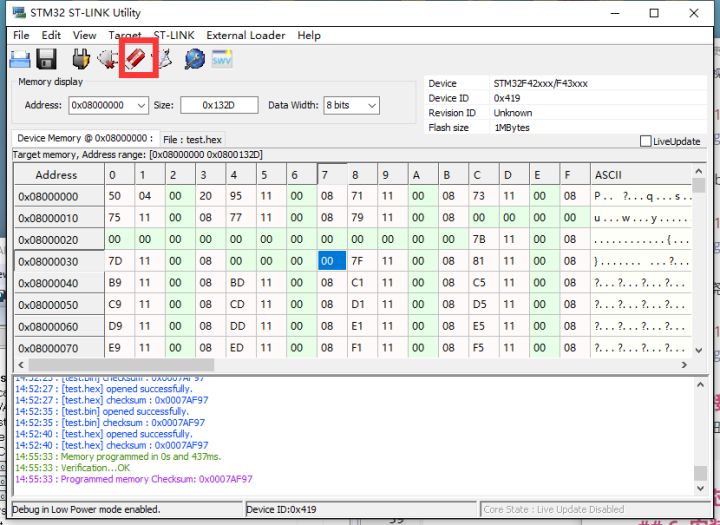Image resolution: width=720 pixels, height=525 pixels.
Task: Enable the LiveUpdate checkbox
Action: tap(645, 141)
